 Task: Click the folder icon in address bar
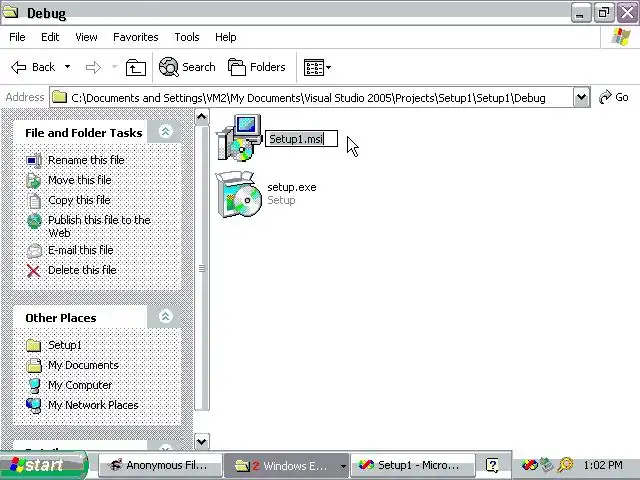point(60,97)
